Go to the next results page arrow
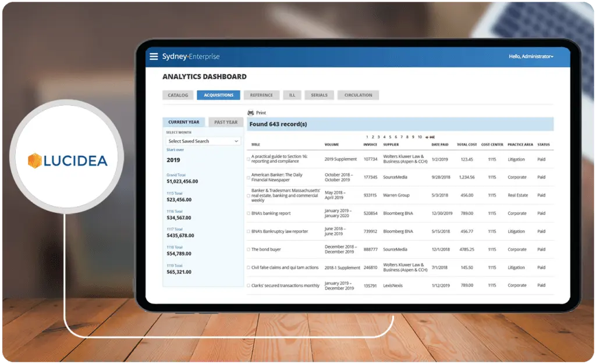Image resolution: width=596 pixels, height=364 pixels. (x=427, y=137)
